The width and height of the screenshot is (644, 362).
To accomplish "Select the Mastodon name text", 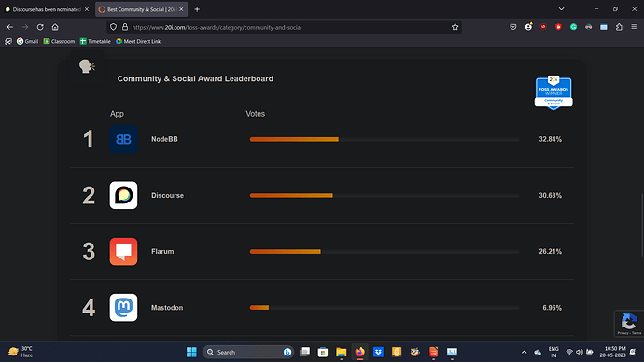I will click(167, 307).
